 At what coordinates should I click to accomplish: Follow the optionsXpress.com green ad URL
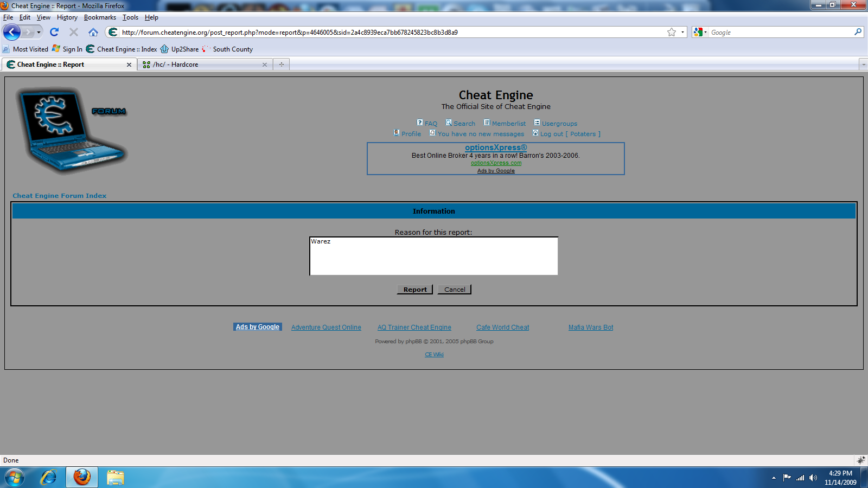coord(496,163)
